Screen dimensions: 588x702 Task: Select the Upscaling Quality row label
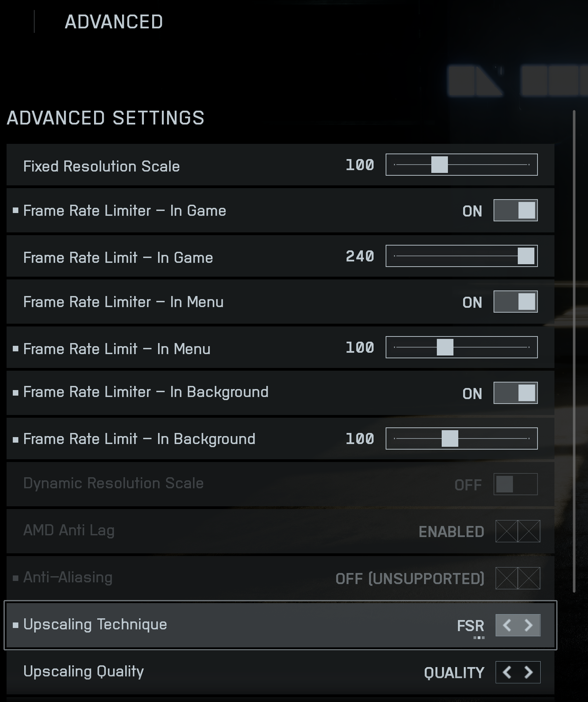[x=83, y=672]
